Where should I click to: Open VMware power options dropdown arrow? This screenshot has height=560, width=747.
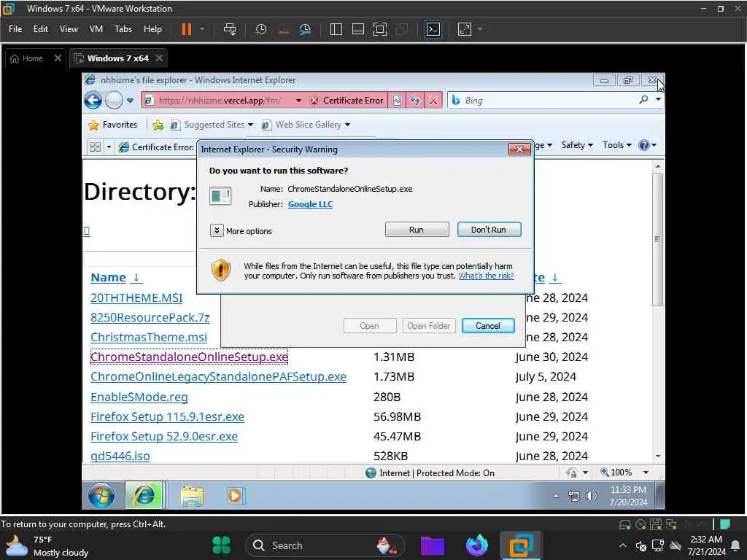[202, 29]
